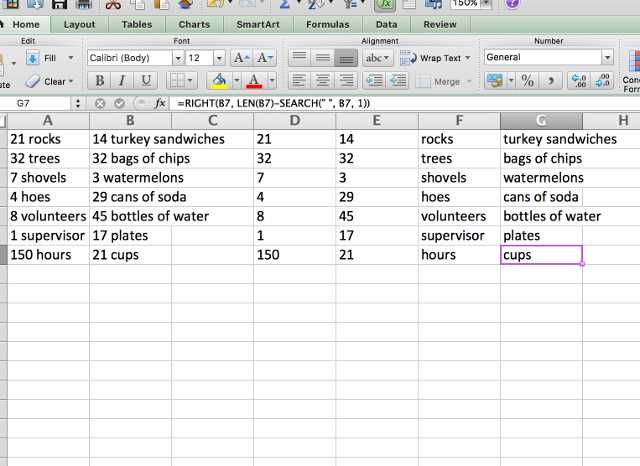Image resolution: width=640 pixels, height=466 pixels.
Task: Click the floppy disk Save icon
Action: pyautogui.click(x=59, y=4)
